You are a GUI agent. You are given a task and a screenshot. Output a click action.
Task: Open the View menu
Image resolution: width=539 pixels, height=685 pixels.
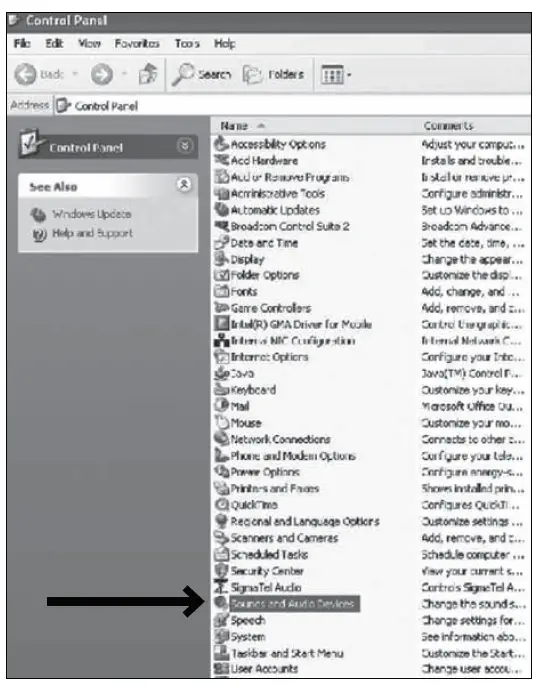[x=89, y=43]
